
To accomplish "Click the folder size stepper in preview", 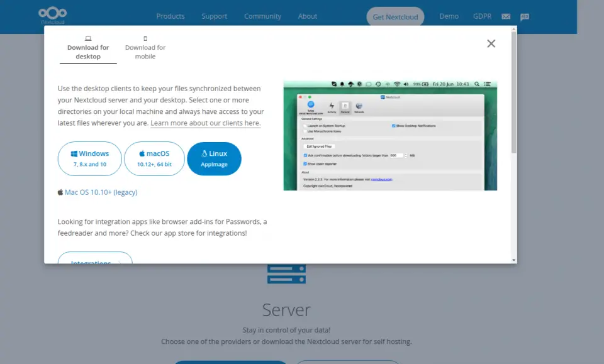I will pos(406,155).
